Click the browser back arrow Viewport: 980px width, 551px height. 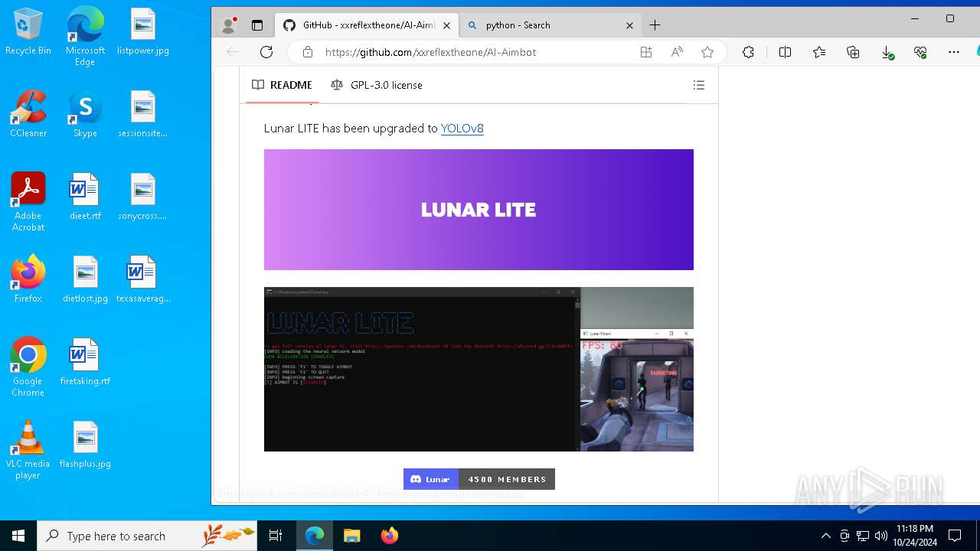(x=233, y=52)
